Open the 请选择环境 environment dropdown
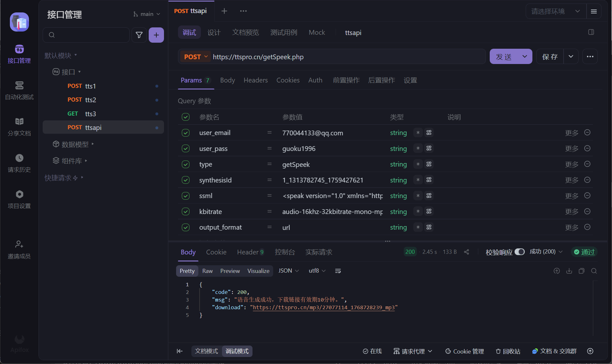Image resolution: width=612 pixels, height=364 pixels. tap(555, 11)
